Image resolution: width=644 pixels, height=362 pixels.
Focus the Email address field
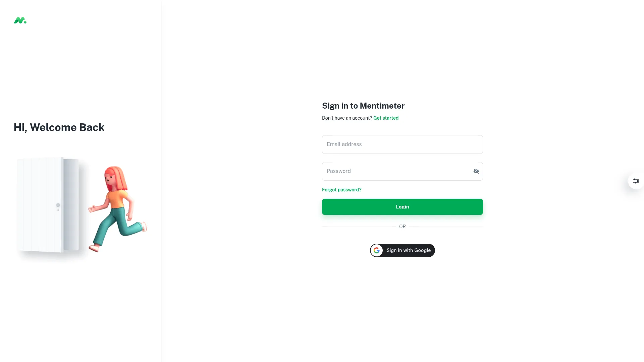[x=402, y=144]
